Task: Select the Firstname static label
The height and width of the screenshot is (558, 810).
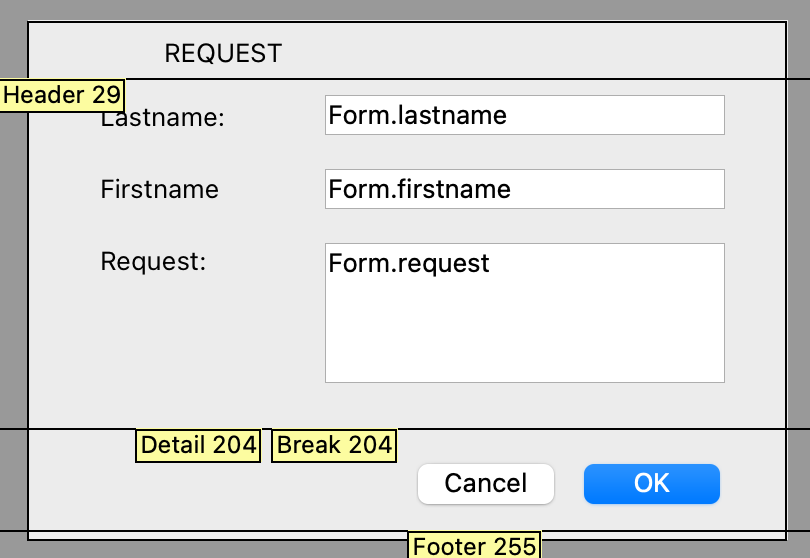Action: pos(159,189)
